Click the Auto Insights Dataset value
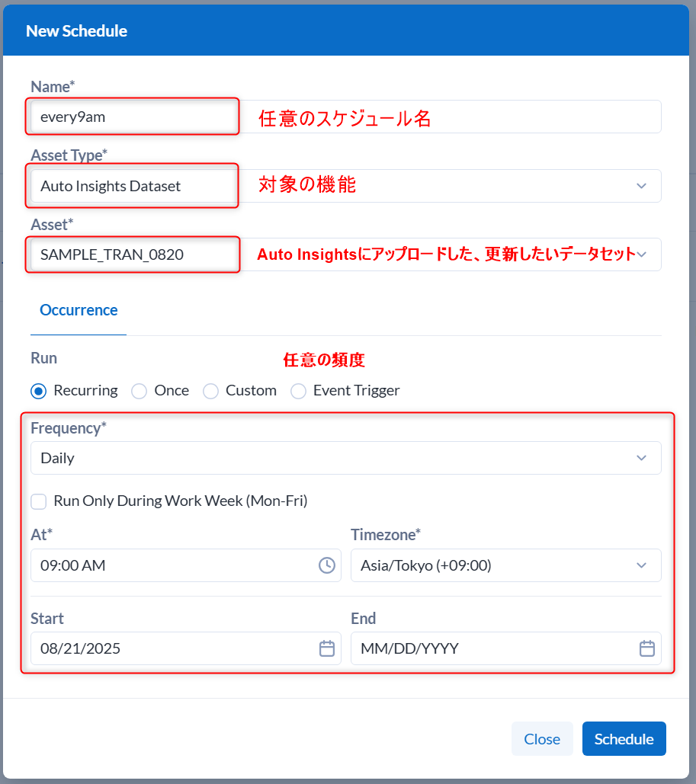The height and width of the screenshot is (784, 696). pyautogui.click(x=111, y=186)
